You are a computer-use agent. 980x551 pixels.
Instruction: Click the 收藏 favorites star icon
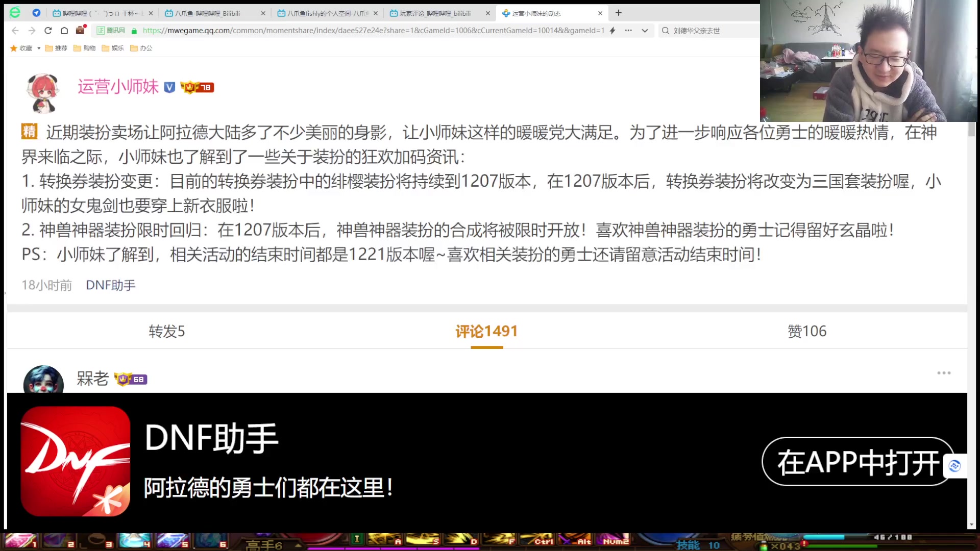tap(14, 48)
